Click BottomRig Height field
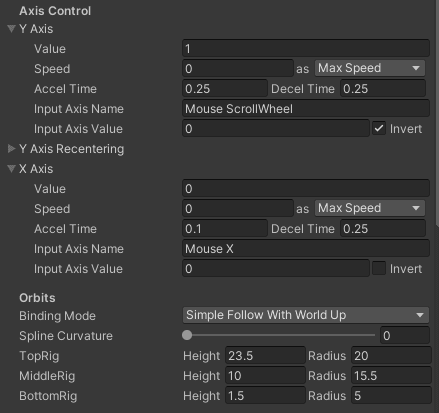The image size is (439, 413). click(265, 396)
